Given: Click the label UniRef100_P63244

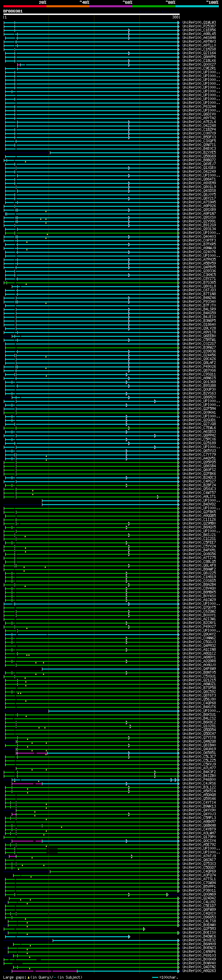Looking at the screenshot, I should coord(199,106).
